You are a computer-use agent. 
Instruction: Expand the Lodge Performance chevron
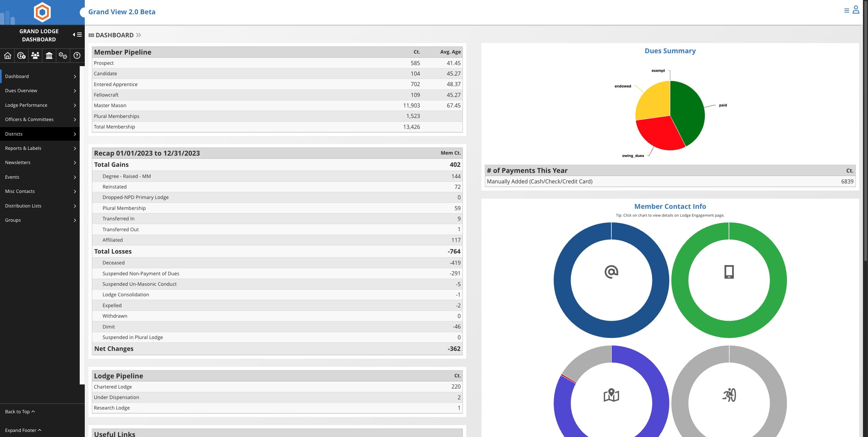tap(75, 105)
